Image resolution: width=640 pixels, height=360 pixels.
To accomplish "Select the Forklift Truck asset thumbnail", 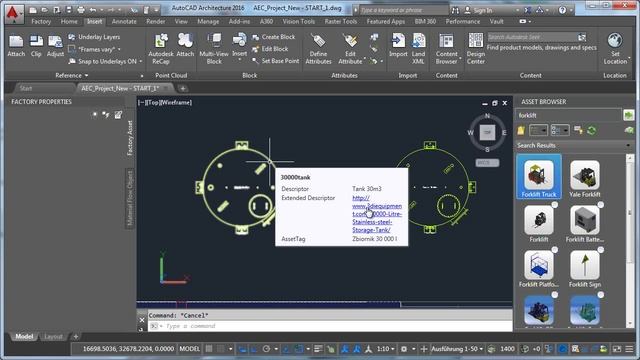I will [x=539, y=177].
